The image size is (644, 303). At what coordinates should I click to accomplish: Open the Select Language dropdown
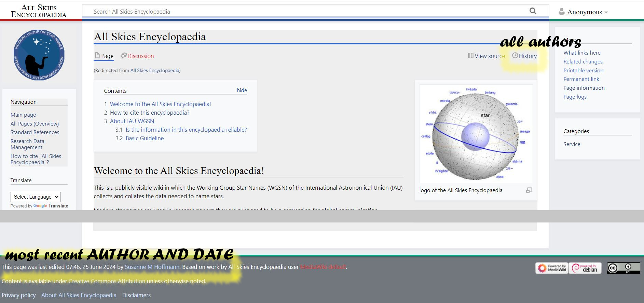click(36, 197)
